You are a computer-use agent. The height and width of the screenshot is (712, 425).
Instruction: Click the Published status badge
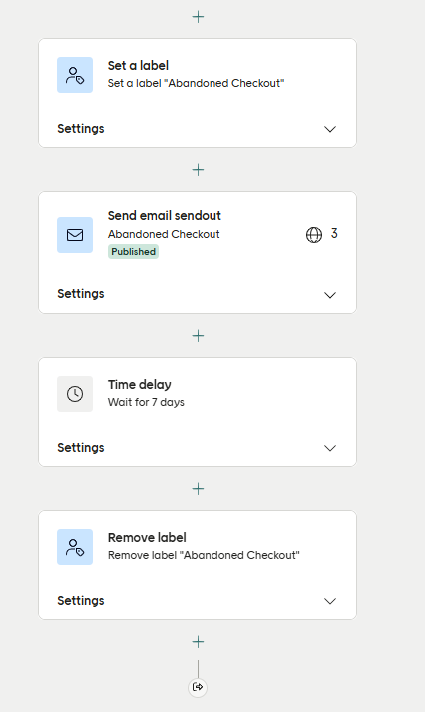(x=133, y=252)
